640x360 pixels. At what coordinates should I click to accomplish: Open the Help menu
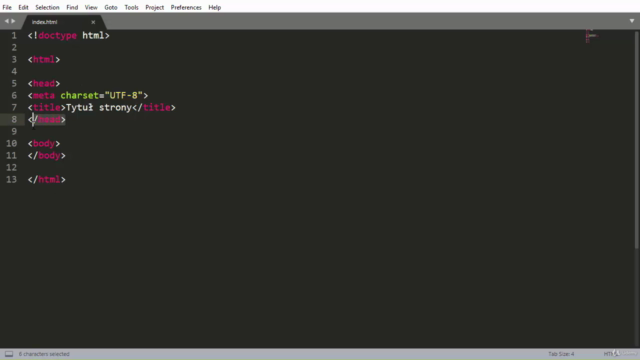(215, 7)
